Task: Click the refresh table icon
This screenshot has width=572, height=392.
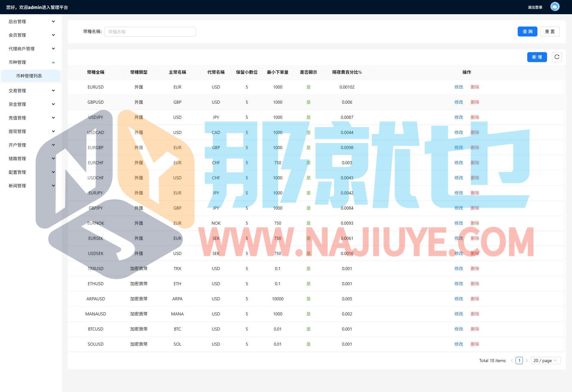Action: coord(557,57)
